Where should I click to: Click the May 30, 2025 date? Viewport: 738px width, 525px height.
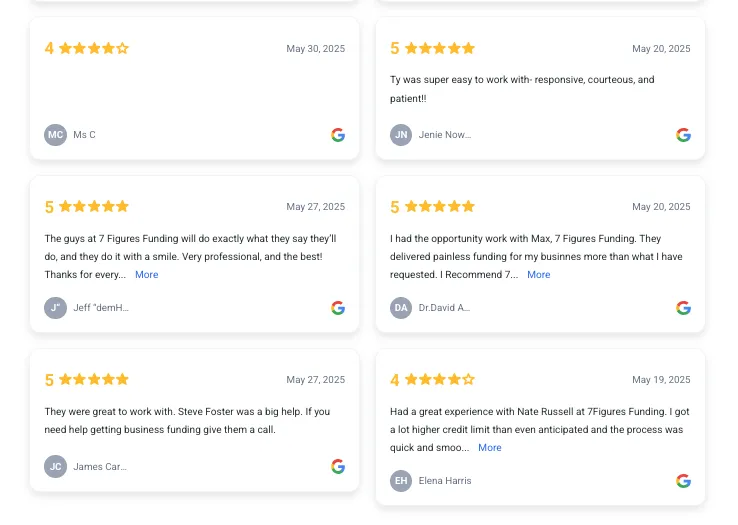click(315, 48)
